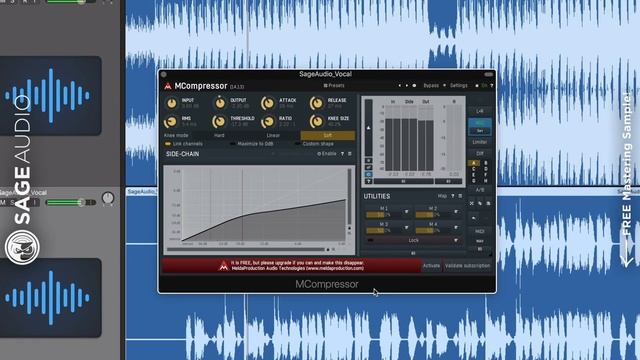Enable the side-chain

point(327,154)
